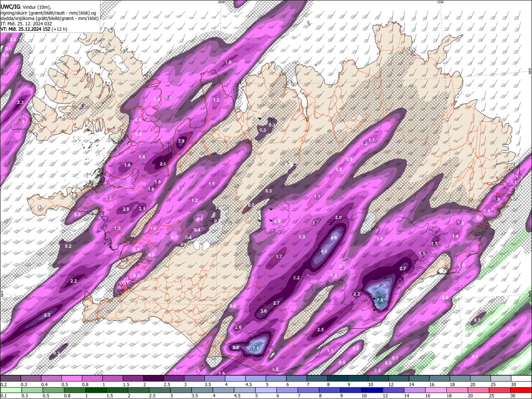Pick the royal blue rain swatch labeled 8
Viewport: 532px width, 399px height.
click(x=329, y=390)
